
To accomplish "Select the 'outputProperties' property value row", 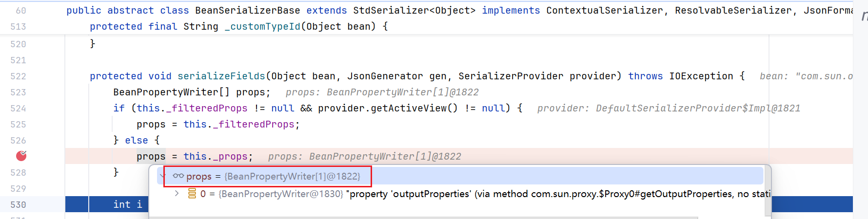I will tap(460, 194).
